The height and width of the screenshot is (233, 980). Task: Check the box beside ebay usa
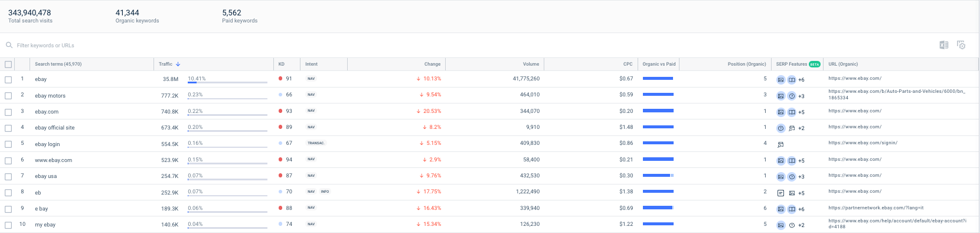click(x=8, y=176)
